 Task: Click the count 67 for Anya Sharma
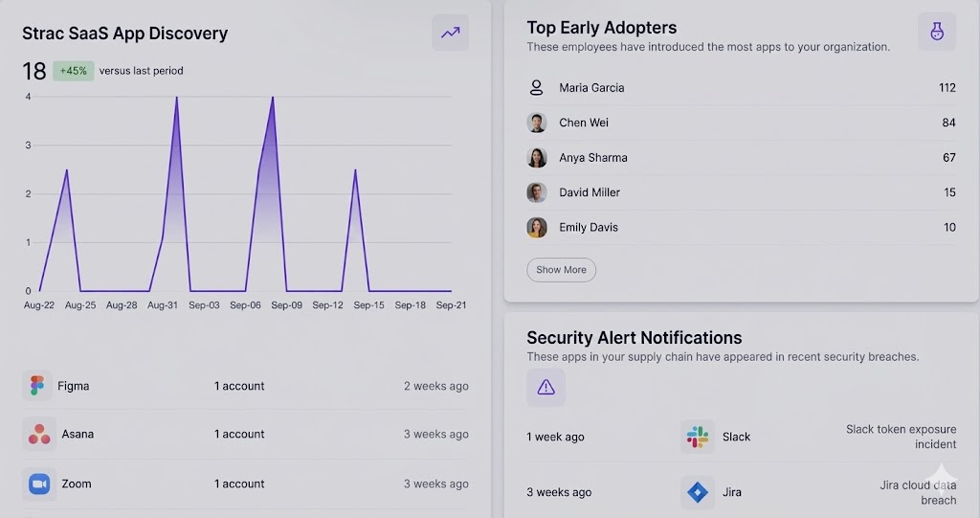(x=949, y=158)
